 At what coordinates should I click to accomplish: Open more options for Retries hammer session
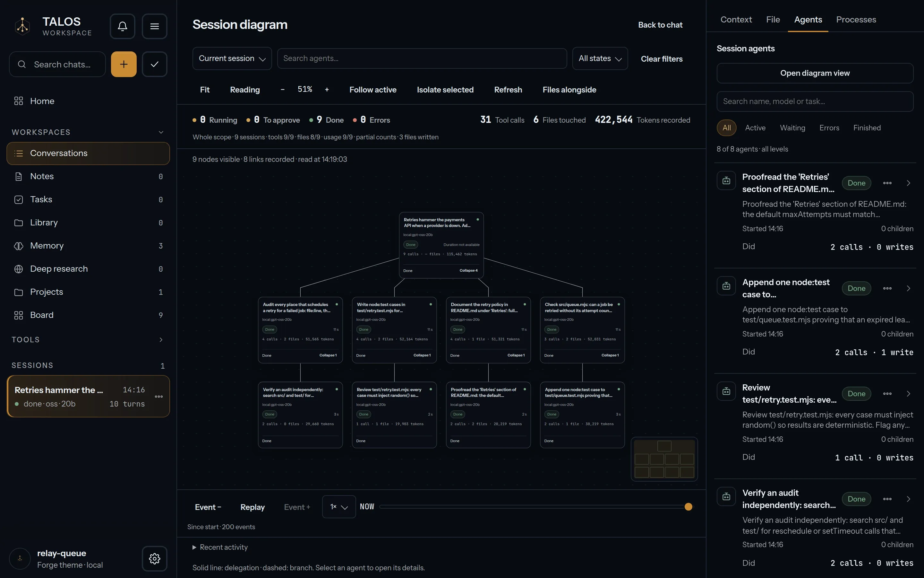[x=159, y=397]
